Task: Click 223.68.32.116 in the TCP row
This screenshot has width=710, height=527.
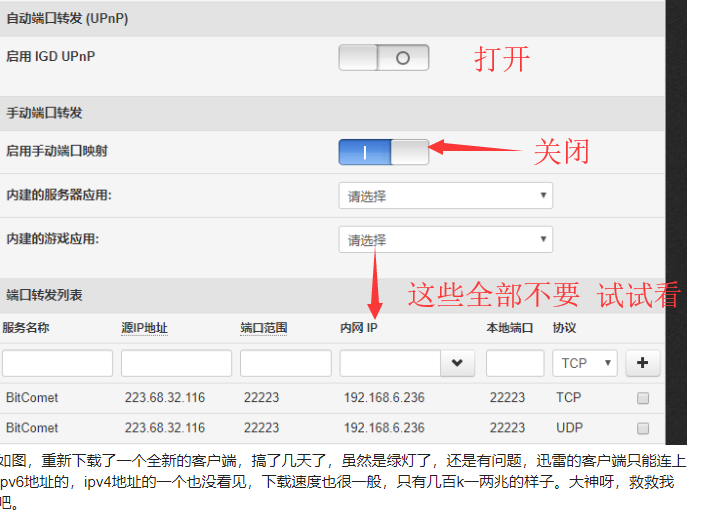Action: pyautogui.click(x=165, y=398)
